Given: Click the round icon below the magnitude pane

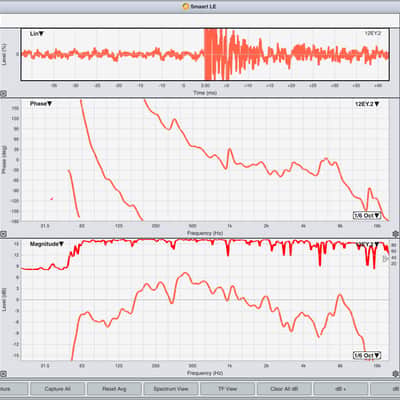Looking at the screenshot, I should point(3,374).
